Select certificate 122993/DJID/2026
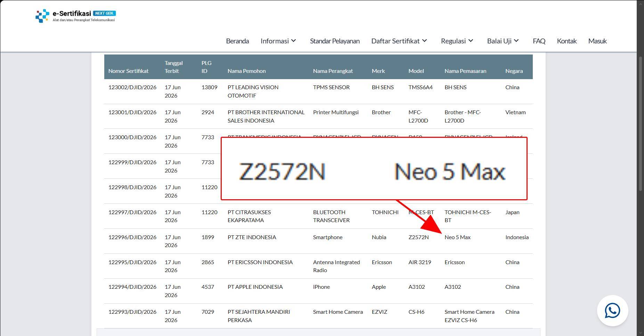 [x=132, y=312]
